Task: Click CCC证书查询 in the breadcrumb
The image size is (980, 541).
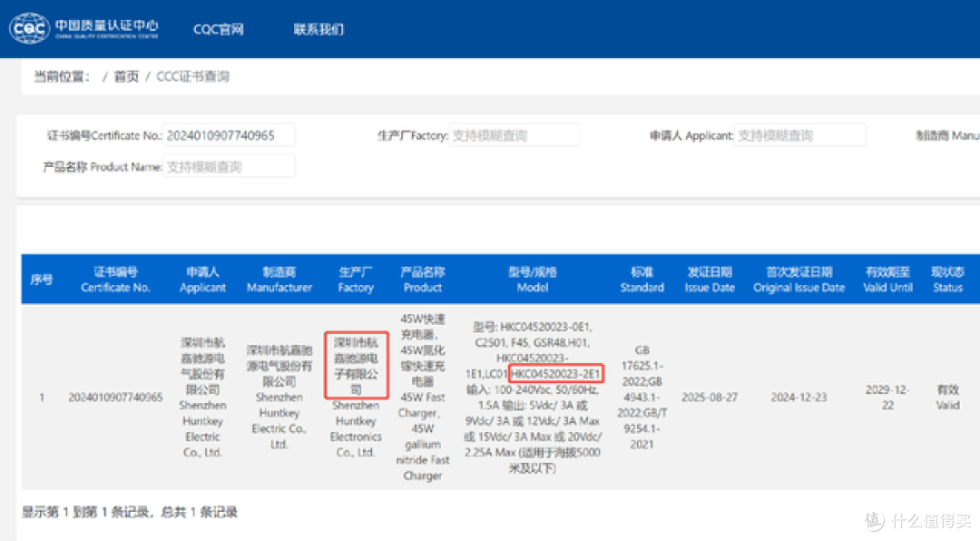Action: pos(192,76)
